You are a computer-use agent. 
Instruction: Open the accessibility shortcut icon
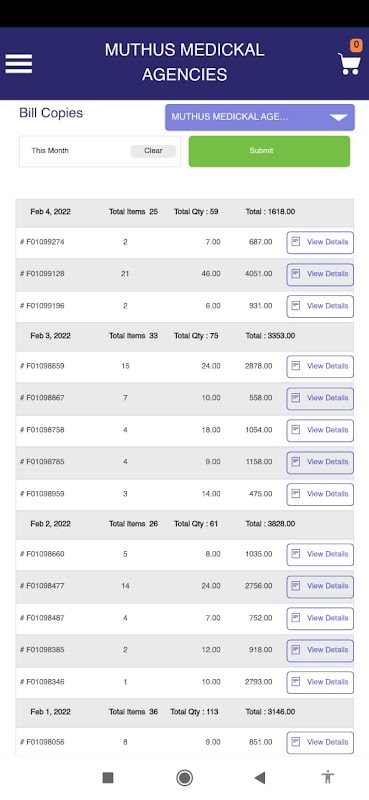pyautogui.click(x=328, y=777)
